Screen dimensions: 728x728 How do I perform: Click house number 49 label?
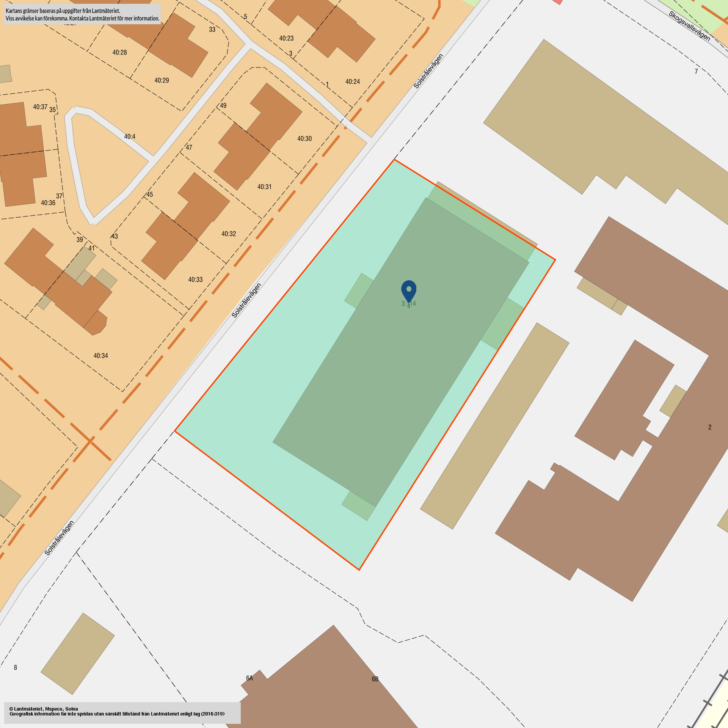tap(223, 106)
